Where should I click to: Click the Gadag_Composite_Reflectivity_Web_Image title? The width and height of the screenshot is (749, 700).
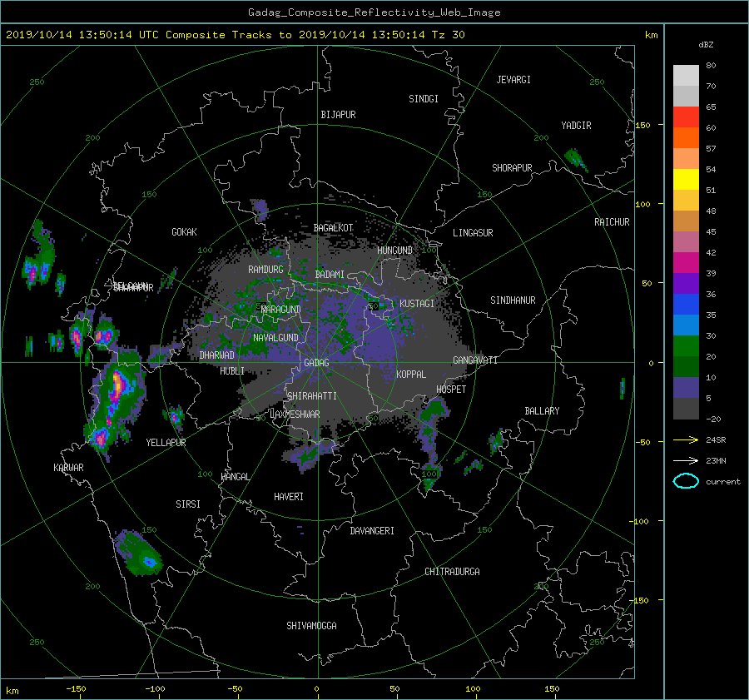click(374, 12)
